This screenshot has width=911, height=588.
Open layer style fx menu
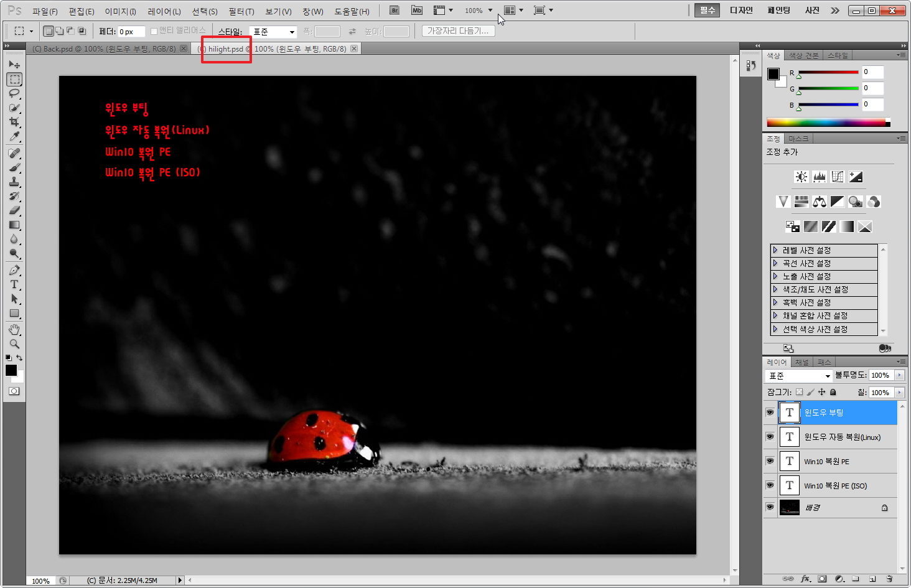click(805, 579)
